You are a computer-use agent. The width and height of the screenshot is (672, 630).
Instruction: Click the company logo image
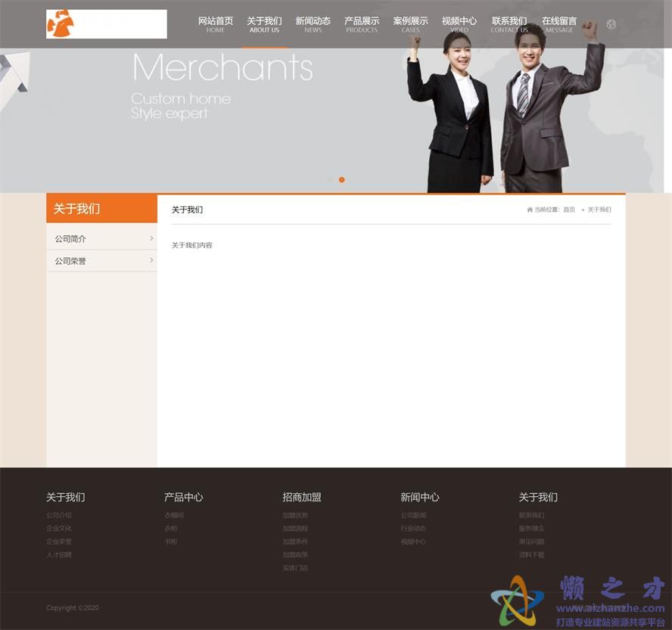pos(106,23)
